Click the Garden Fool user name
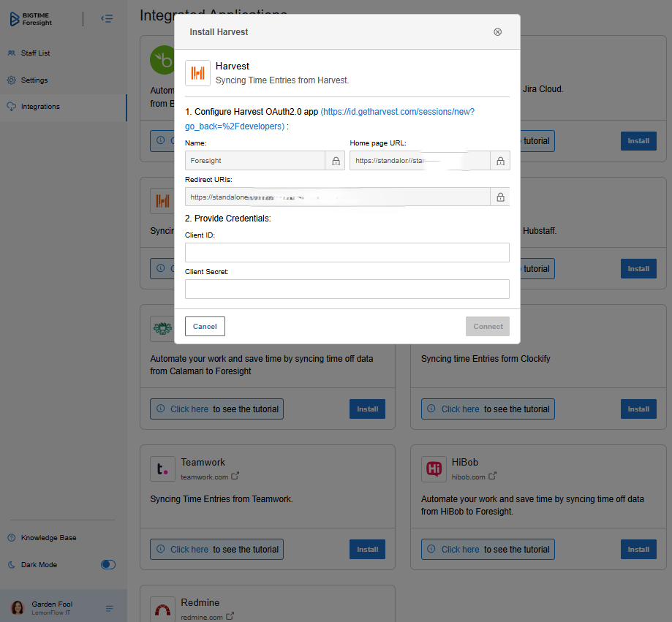The image size is (672, 622). (x=52, y=604)
